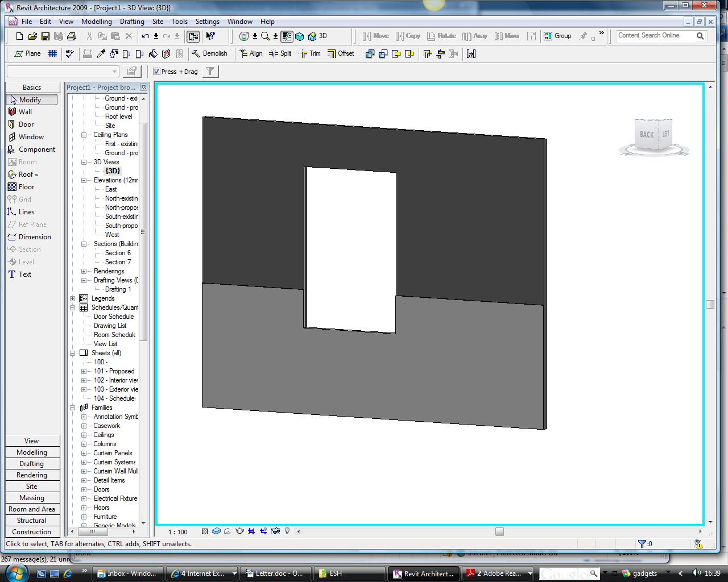The width and height of the screenshot is (728, 582).
Task: Click the Trim tool
Action: (x=309, y=53)
